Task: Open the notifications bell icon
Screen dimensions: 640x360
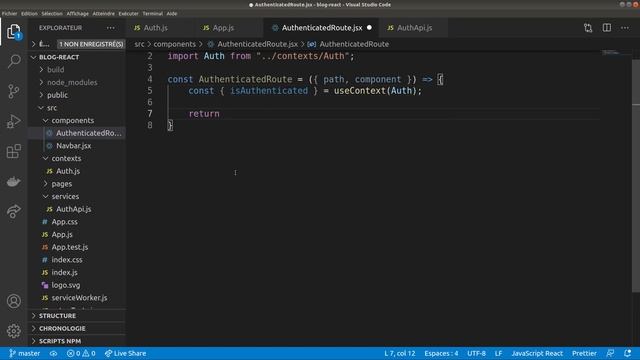Action: (627, 353)
